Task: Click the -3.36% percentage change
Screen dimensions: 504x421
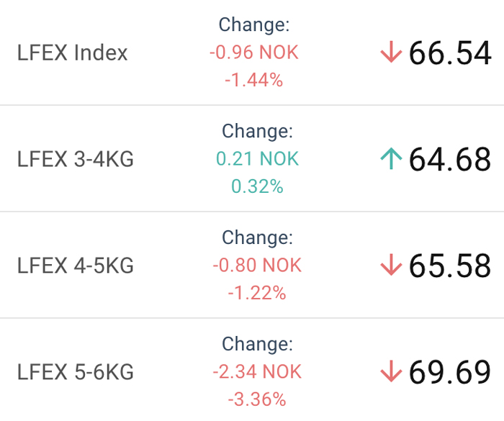Action: 257,399
